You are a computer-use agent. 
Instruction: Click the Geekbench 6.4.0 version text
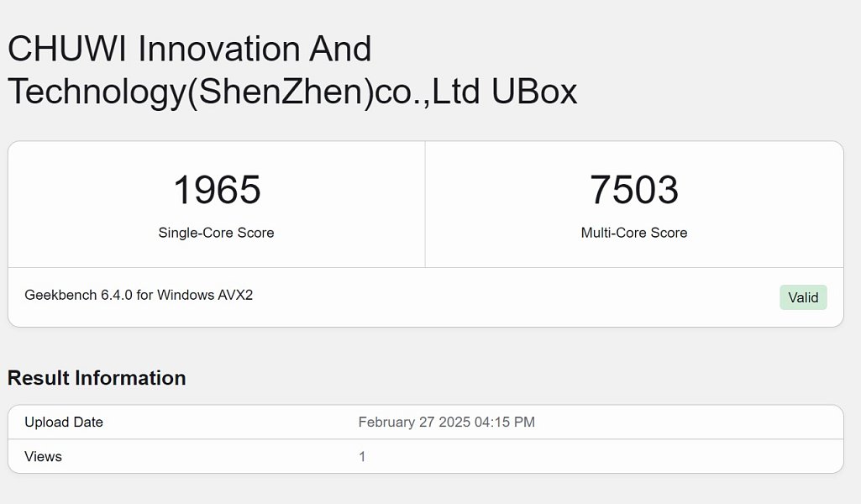78,296
